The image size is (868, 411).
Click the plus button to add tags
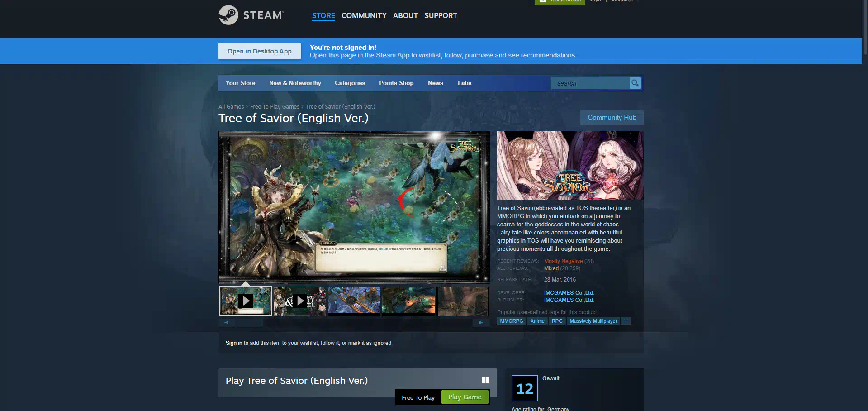coord(626,321)
